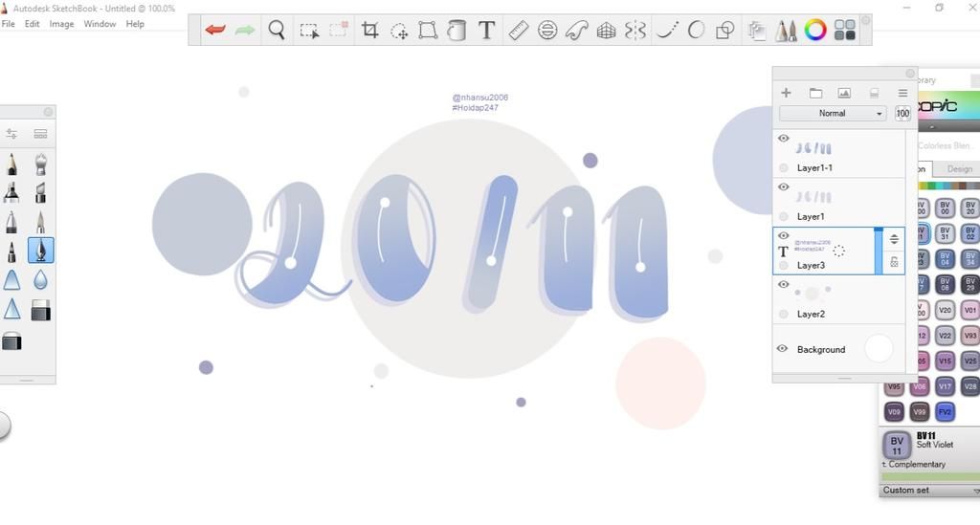Image resolution: width=980 pixels, height=525 pixels.
Task: Toggle the Brush Palette toolbar icon
Action: [786, 30]
